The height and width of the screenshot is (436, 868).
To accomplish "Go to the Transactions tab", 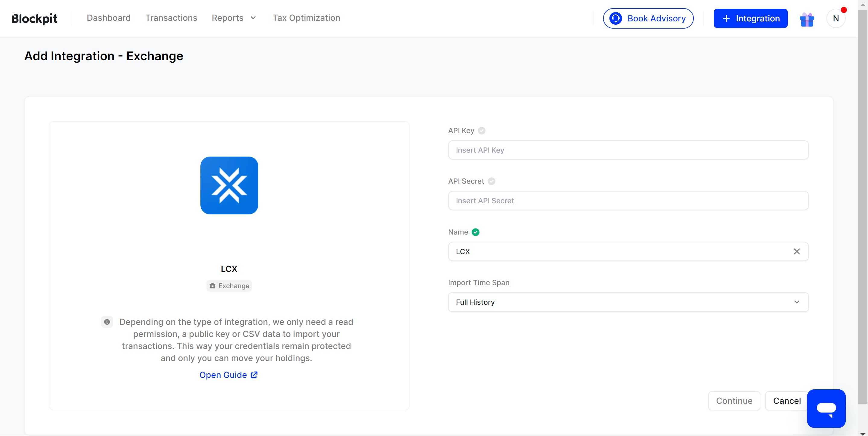I will pos(171,18).
